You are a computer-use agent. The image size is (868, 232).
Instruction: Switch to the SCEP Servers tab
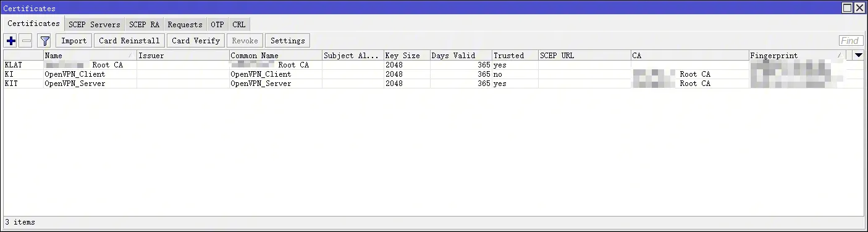click(x=95, y=25)
